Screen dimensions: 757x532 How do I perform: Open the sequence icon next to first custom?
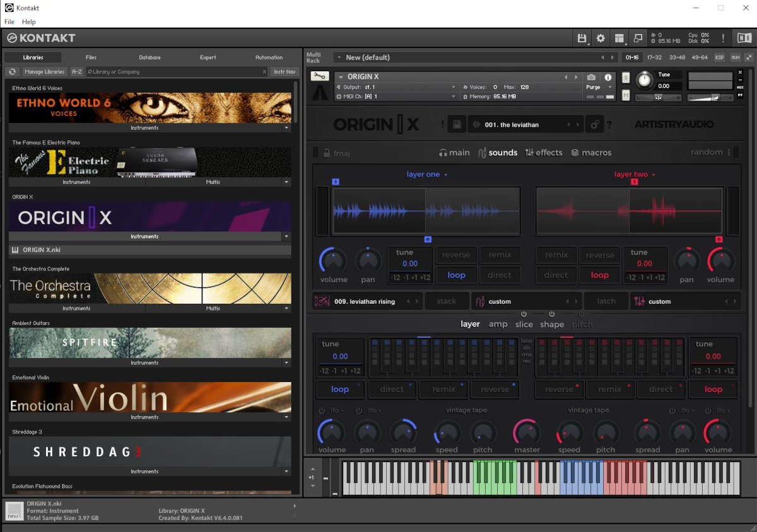click(480, 301)
